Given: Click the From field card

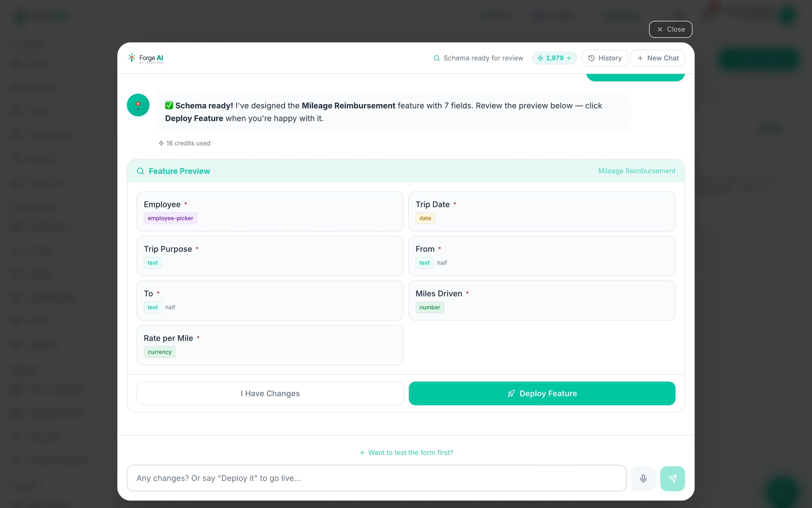Looking at the screenshot, I should pyautogui.click(x=542, y=256).
